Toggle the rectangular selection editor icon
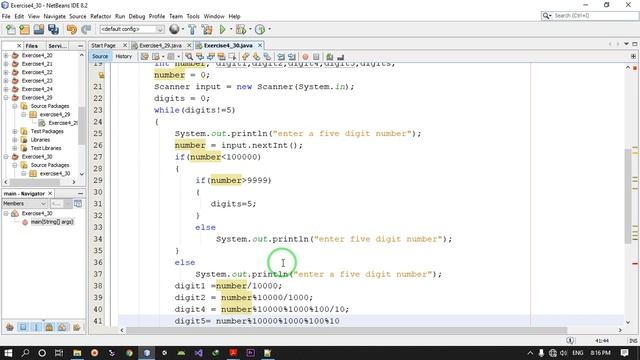Screen dimensions: 640x360 (232, 57)
